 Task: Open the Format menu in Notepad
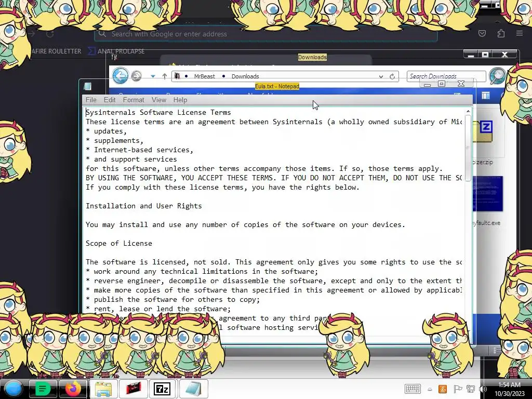click(134, 100)
